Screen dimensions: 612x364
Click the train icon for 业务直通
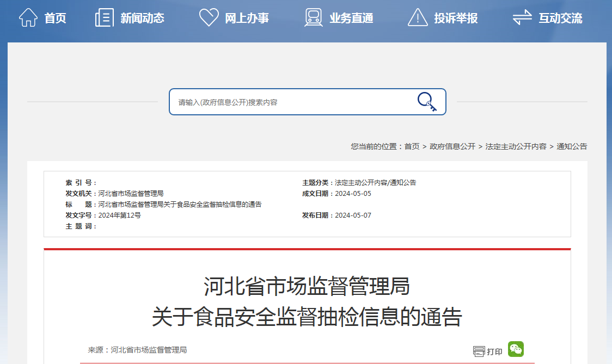click(314, 17)
